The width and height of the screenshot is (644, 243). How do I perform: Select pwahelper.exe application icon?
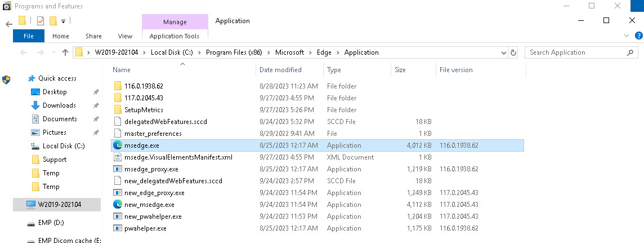(118, 228)
